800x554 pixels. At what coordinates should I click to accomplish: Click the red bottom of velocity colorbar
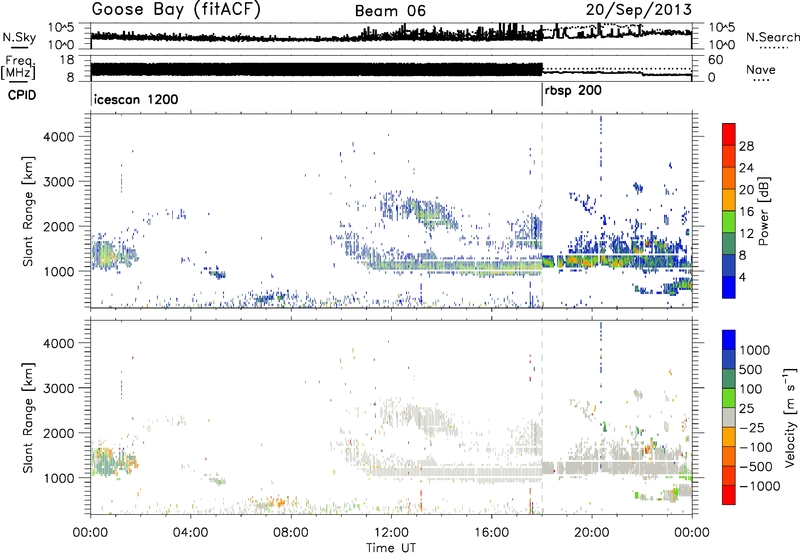729,494
